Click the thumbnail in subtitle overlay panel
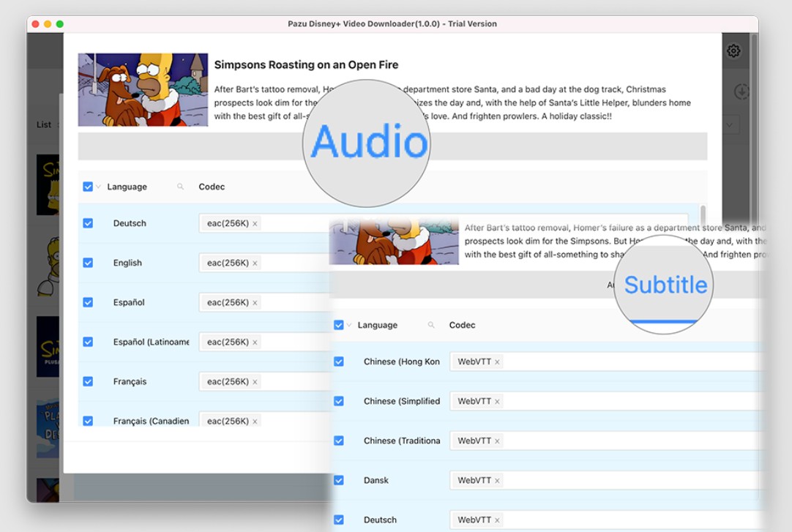Viewport: 792px width, 532px height. pyautogui.click(x=394, y=241)
